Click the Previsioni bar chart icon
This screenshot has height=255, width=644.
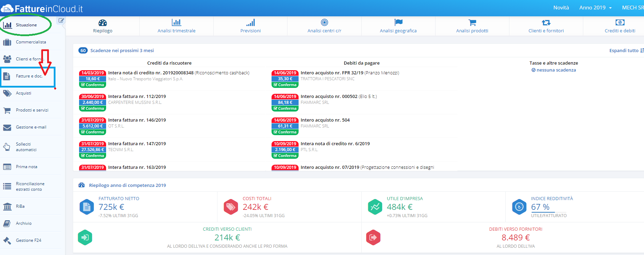(250, 23)
